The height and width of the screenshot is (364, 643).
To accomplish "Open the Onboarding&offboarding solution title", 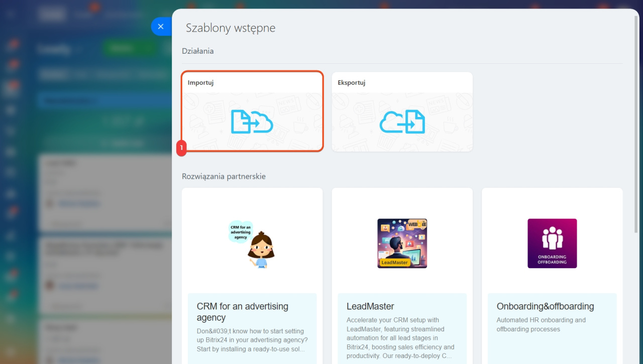I will (545, 306).
